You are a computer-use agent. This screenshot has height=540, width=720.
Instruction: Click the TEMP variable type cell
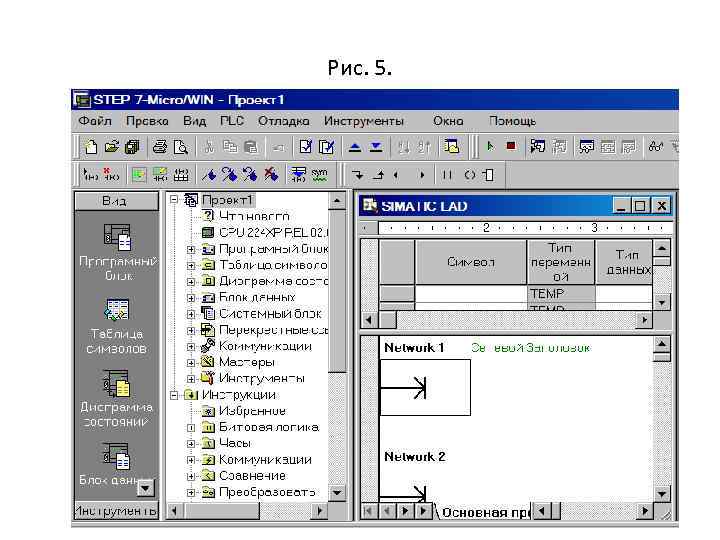(561, 293)
